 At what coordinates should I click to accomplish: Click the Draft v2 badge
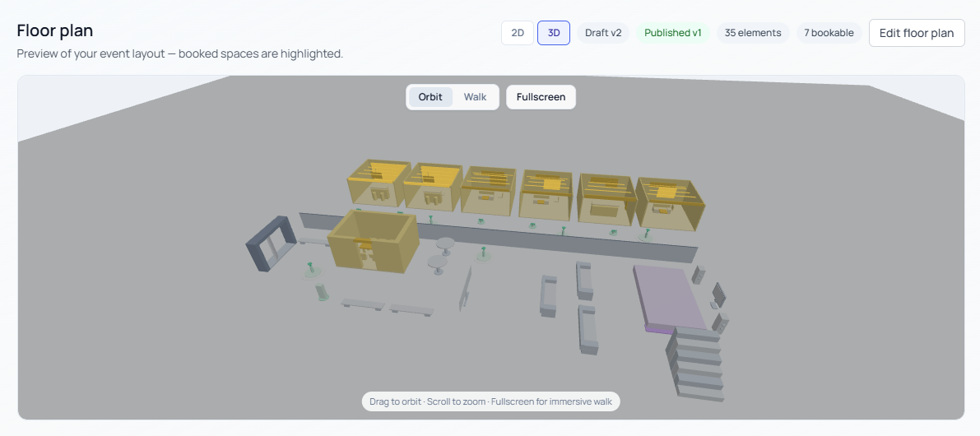tap(603, 33)
